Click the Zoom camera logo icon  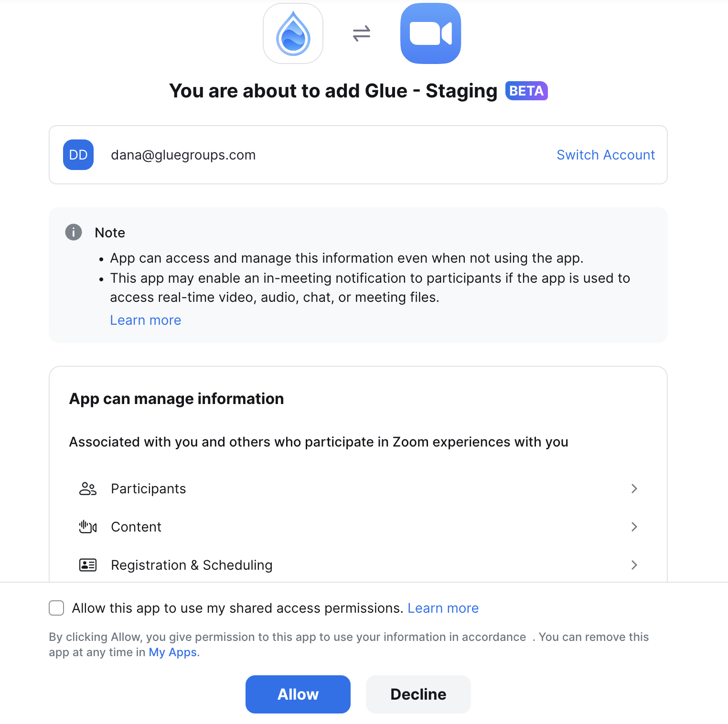[x=430, y=33]
